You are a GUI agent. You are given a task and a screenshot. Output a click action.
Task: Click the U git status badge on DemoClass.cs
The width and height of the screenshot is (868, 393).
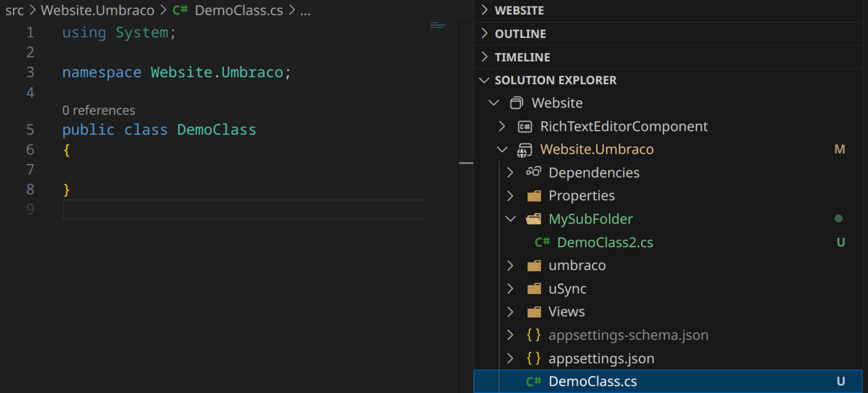coord(840,381)
